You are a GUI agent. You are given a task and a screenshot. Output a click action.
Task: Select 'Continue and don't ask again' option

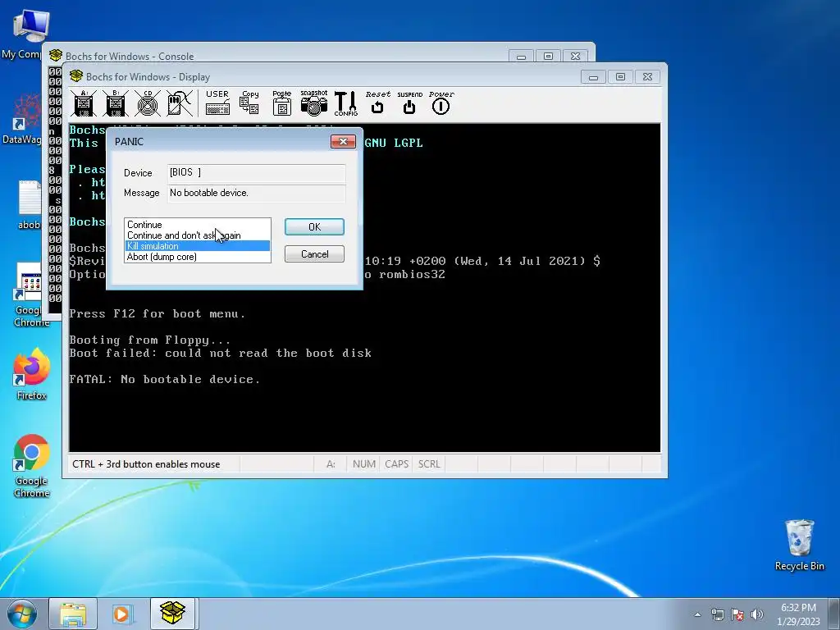pyautogui.click(x=198, y=235)
